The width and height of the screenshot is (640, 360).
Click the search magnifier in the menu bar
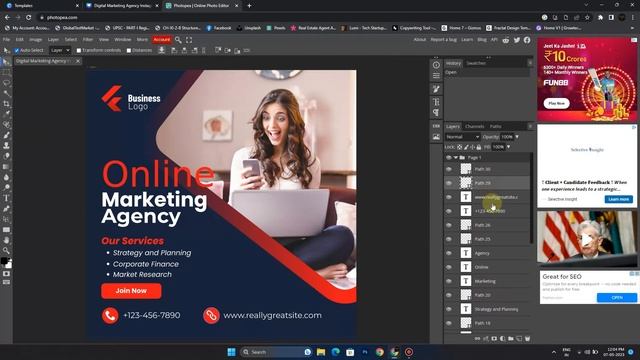click(x=178, y=40)
